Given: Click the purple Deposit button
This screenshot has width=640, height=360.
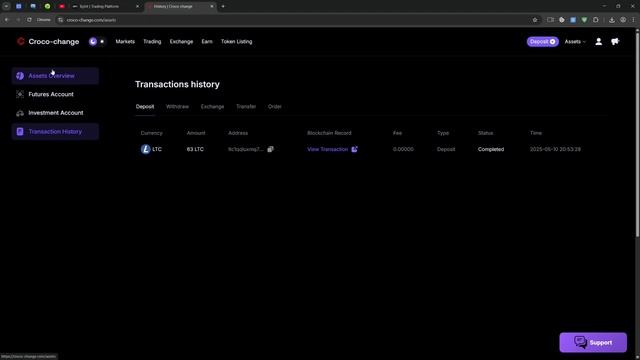Looking at the screenshot, I should pos(542,42).
